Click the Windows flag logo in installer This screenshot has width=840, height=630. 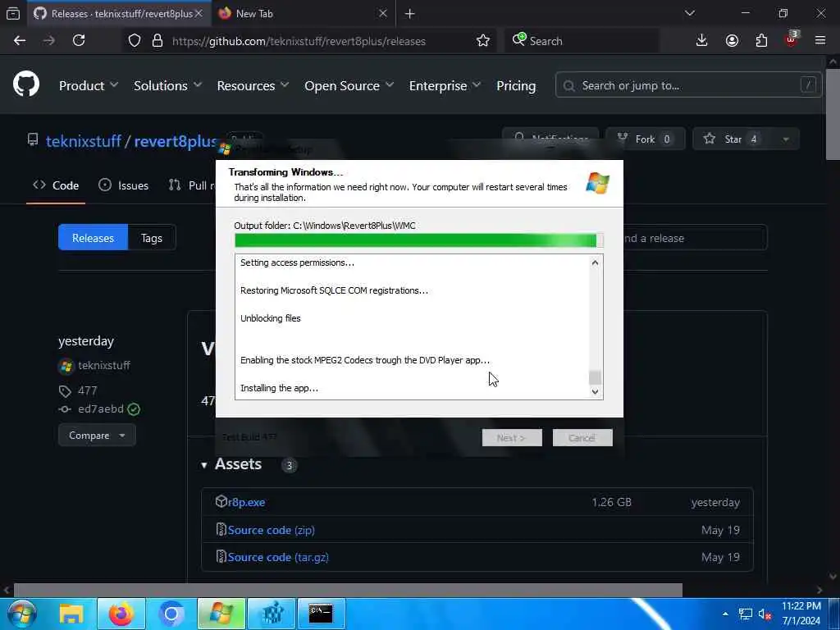(x=597, y=183)
